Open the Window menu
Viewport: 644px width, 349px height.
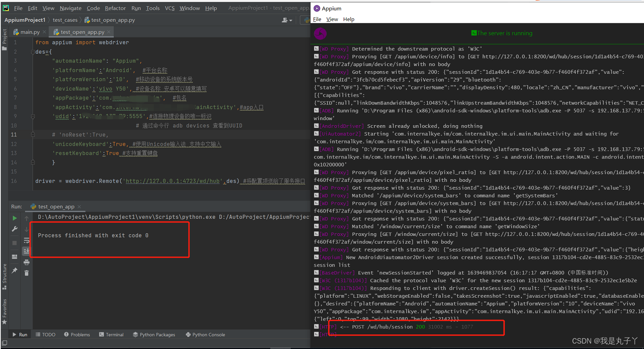pyautogui.click(x=189, y=8)
